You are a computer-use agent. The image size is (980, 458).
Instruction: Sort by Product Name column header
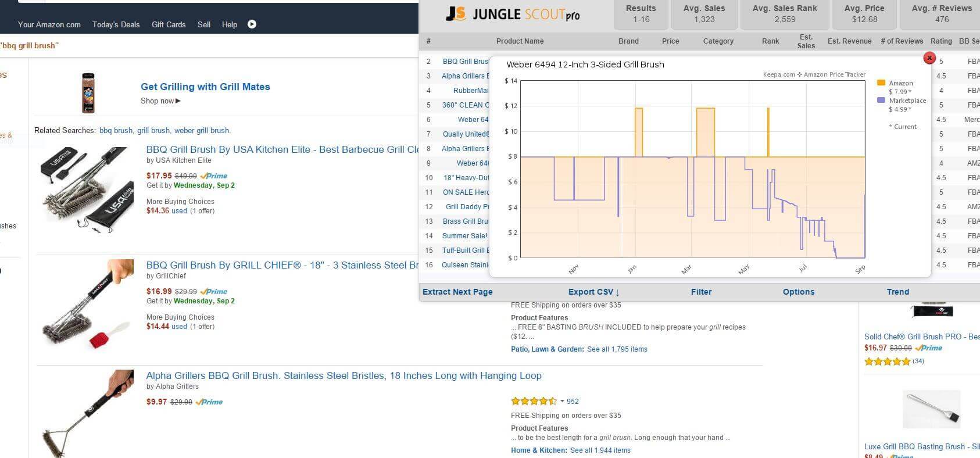coord(520,41)
